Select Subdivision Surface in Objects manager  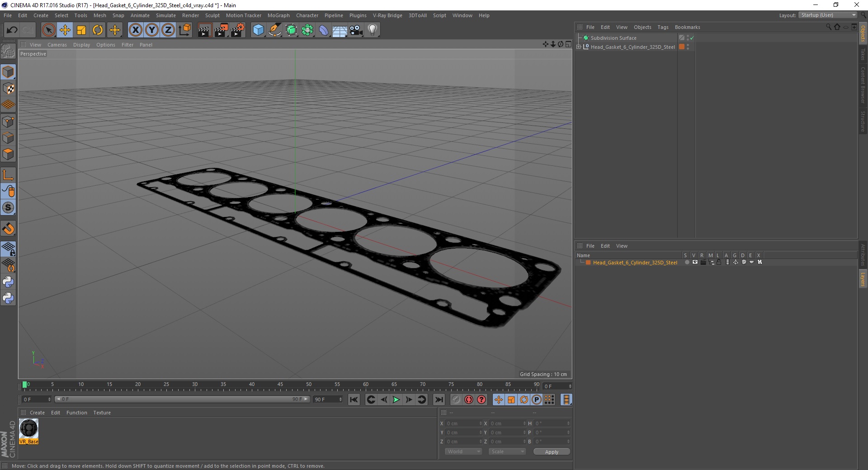(x=613, y=38)
